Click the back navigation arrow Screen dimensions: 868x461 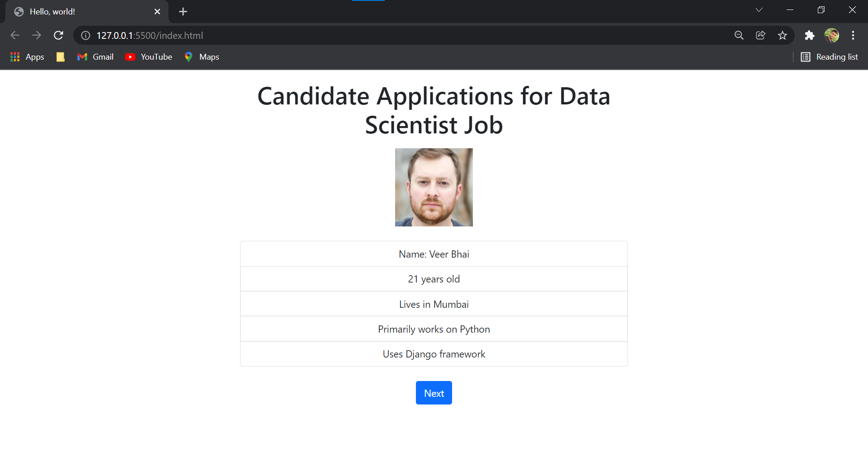15,35
